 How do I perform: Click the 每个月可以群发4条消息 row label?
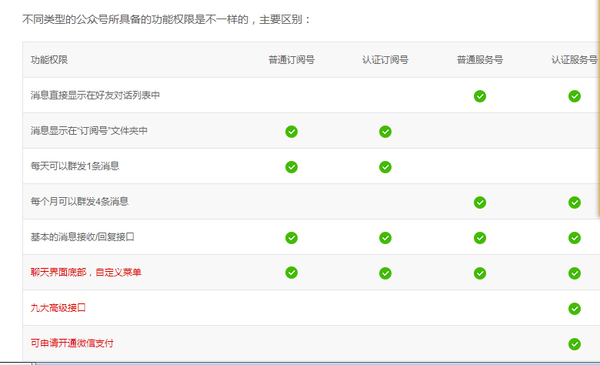click(x=80, y=202)
